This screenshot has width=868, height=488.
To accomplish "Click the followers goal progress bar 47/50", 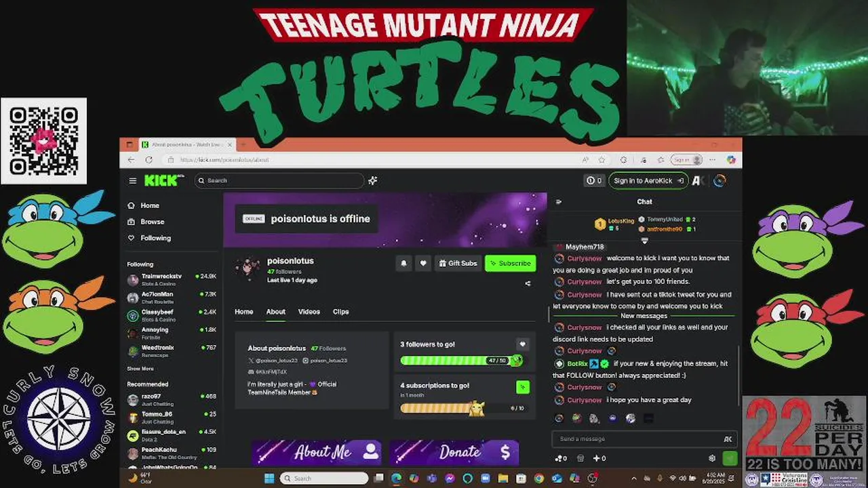I will [x=461, y=361].
